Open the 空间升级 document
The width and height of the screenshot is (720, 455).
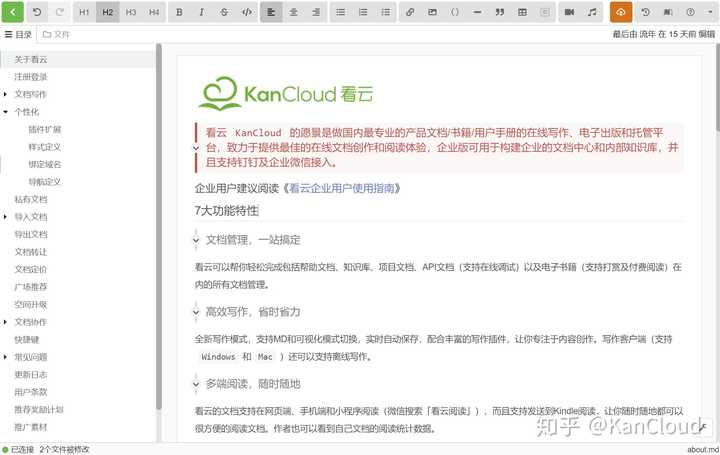click(30, 304)
